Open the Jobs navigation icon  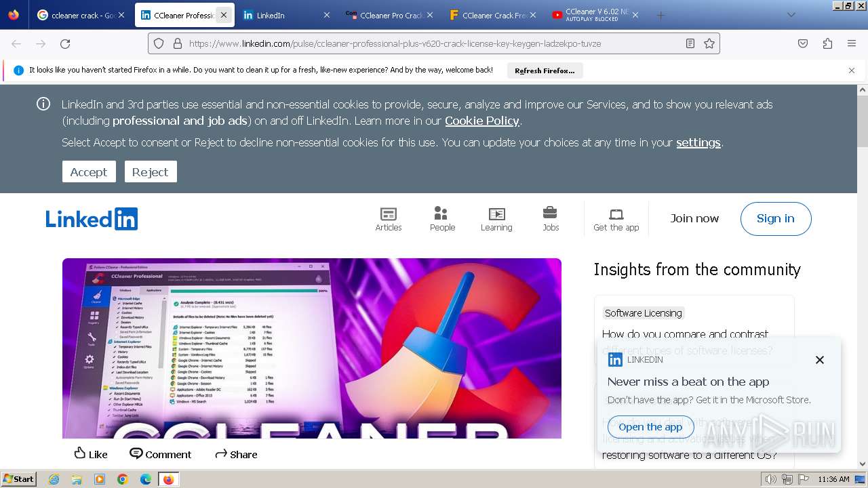pos(551,219)
